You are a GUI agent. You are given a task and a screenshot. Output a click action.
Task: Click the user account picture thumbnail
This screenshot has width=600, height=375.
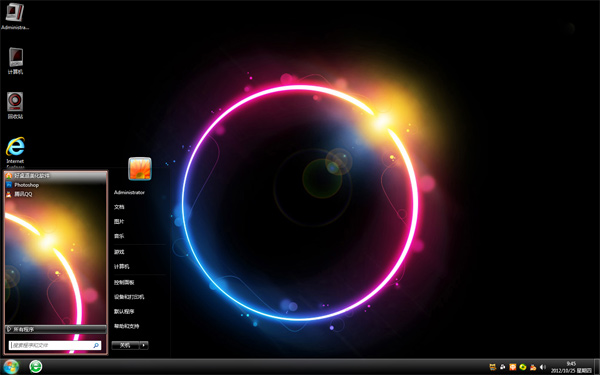(x=140, y=168)
